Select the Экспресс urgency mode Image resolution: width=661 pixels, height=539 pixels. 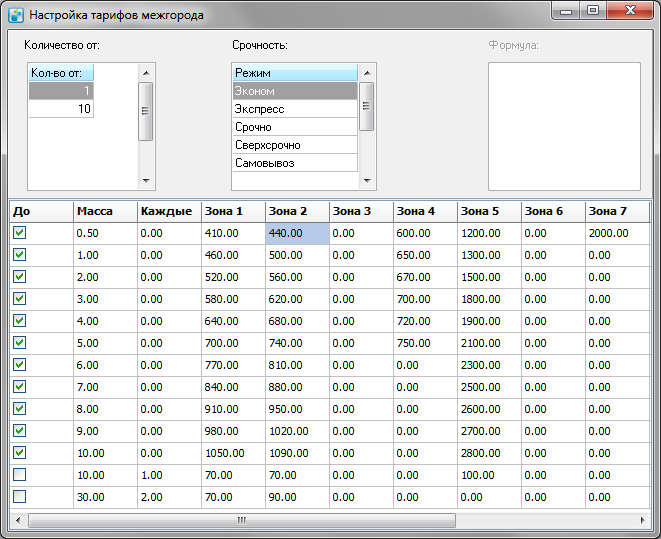pyautogui.click(x=295, y=109)
